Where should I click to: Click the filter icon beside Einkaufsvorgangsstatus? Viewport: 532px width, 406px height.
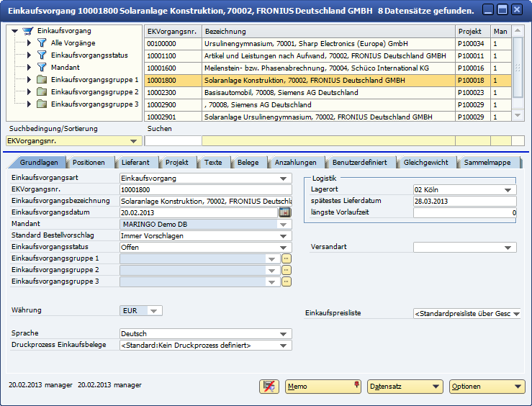41,55
